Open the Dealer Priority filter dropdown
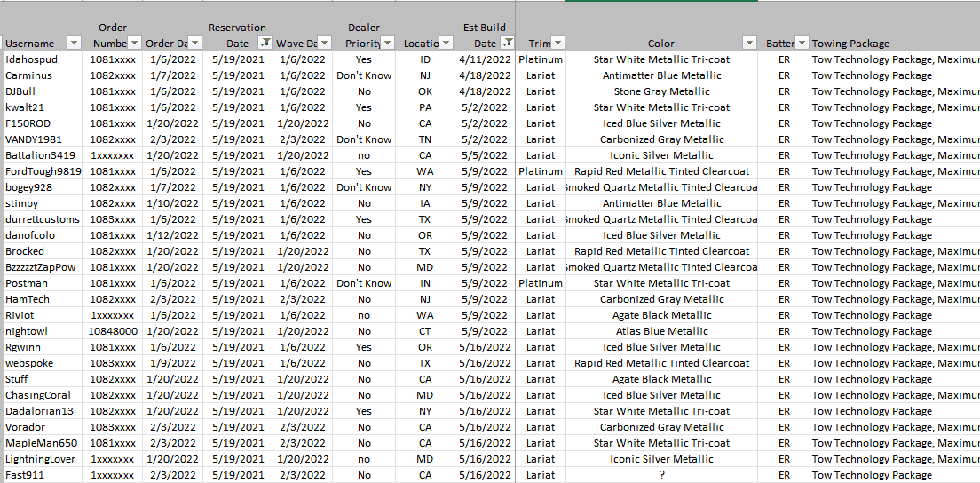Image resolution: width=980 pixels, height=483 pixels. 388,44
